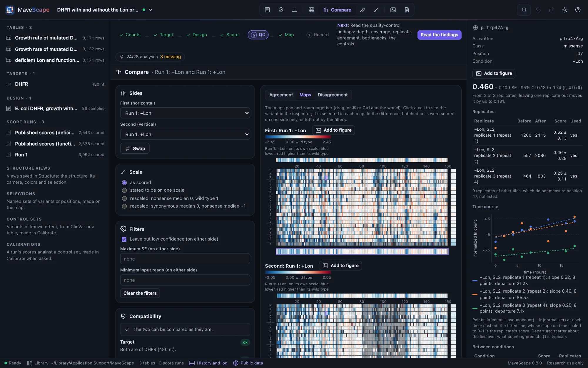Select 'stated to be on one scale'
Viewport: 588px width, 368px height.
click(x=124, y=190)
